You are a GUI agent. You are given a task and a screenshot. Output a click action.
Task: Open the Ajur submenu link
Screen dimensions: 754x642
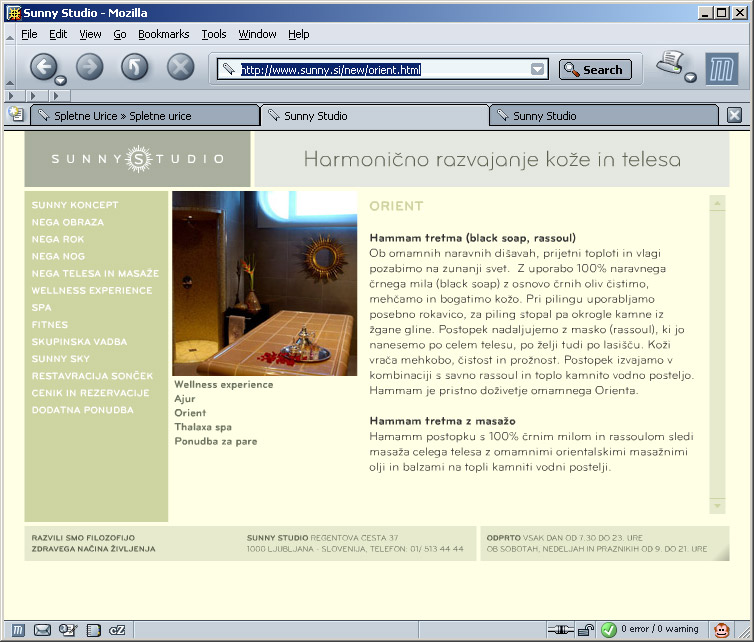point(185,399)
